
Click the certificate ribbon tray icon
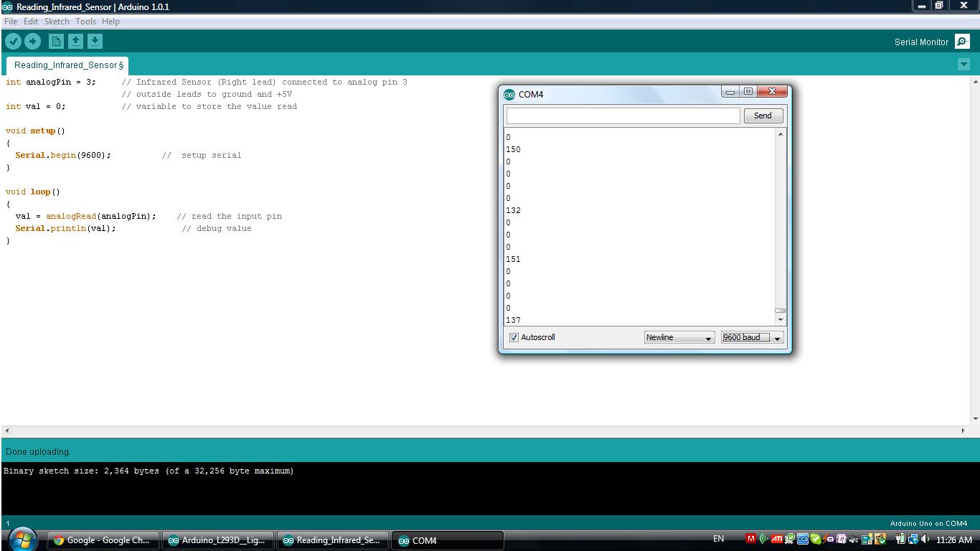point(790,539)
